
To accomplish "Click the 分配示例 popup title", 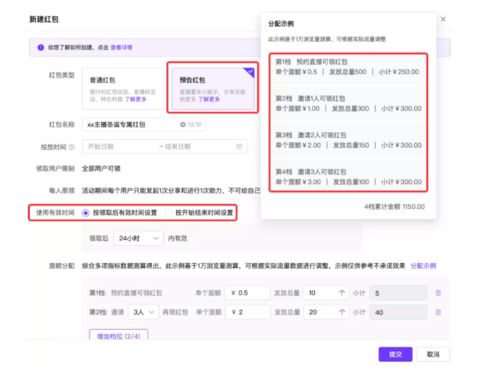I will tap(281, 24).
